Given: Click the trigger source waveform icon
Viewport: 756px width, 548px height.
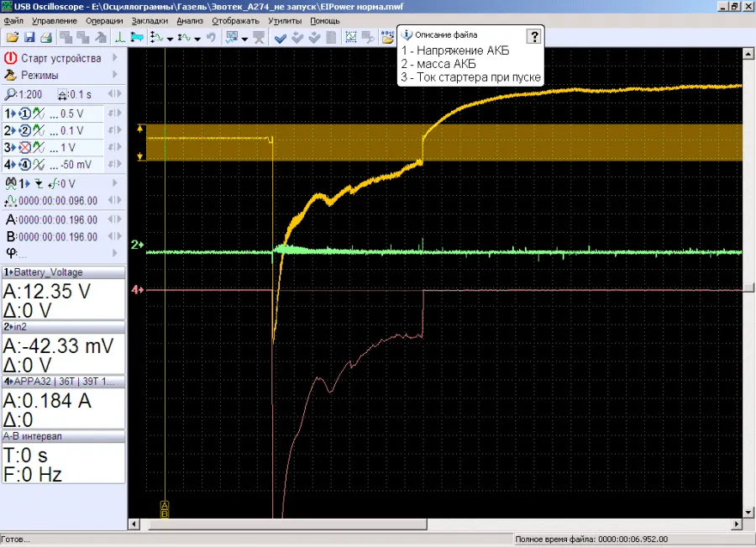Looking at the screenshot, I should [x=11, y=183].
